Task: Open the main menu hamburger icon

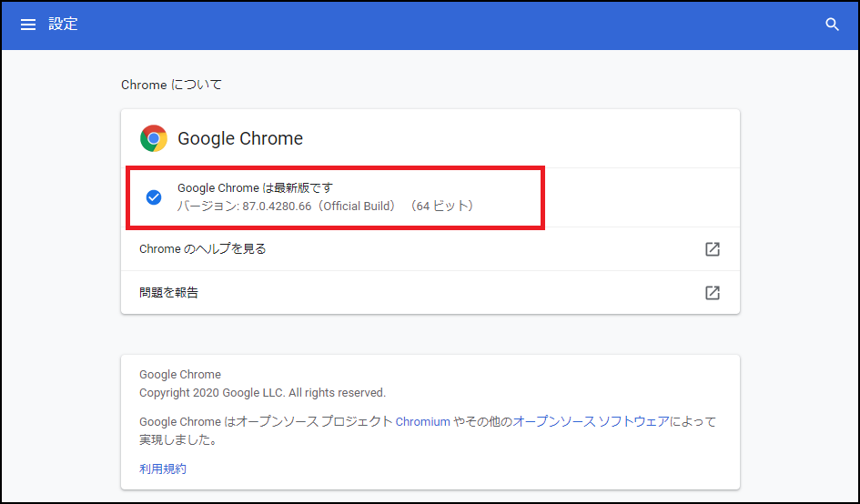Action: pos(28,25)
